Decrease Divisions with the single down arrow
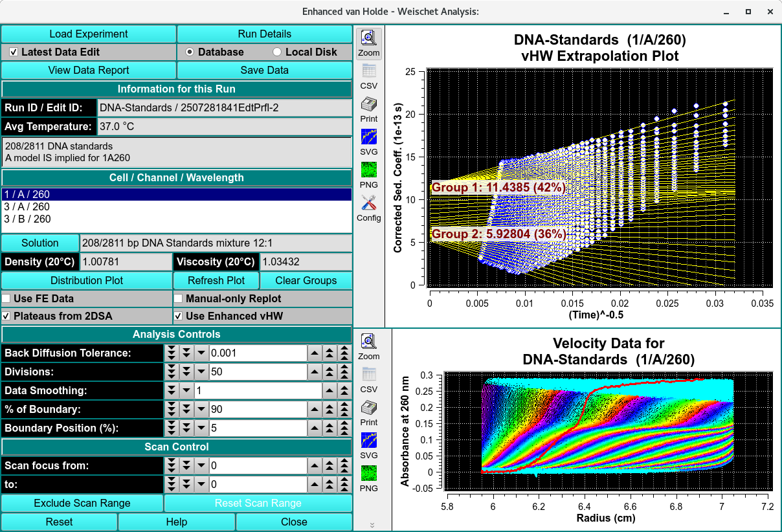This screenshot has width=782, height=532. click(x=201, y=372)
